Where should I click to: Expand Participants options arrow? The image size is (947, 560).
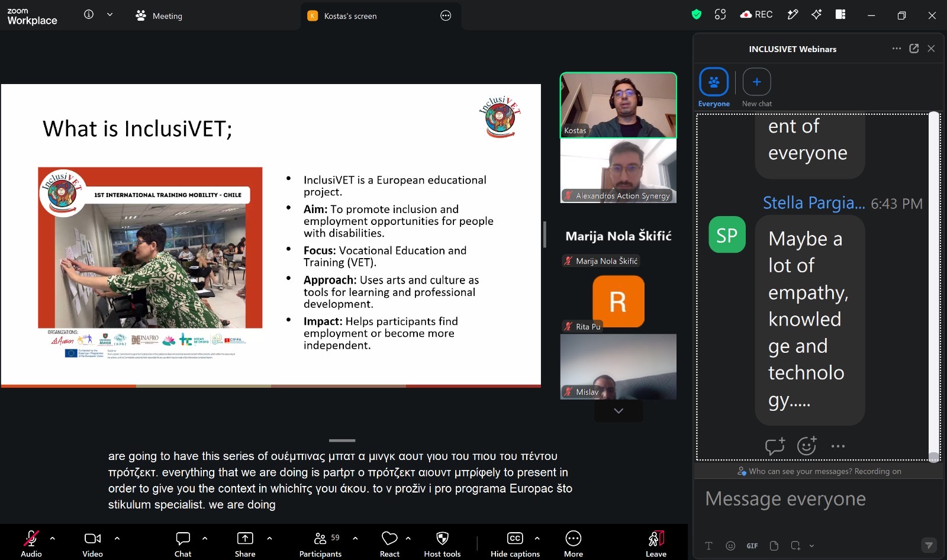355,538
